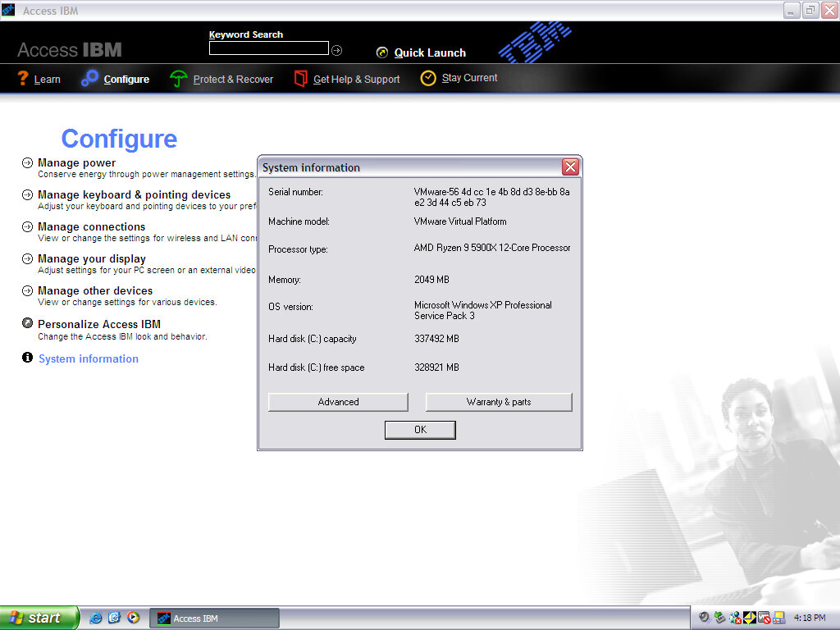This screenshot has width=840, height=630.
Task: Open Manage connections settings
Action: pyautogui.click(x=91, y=227)
